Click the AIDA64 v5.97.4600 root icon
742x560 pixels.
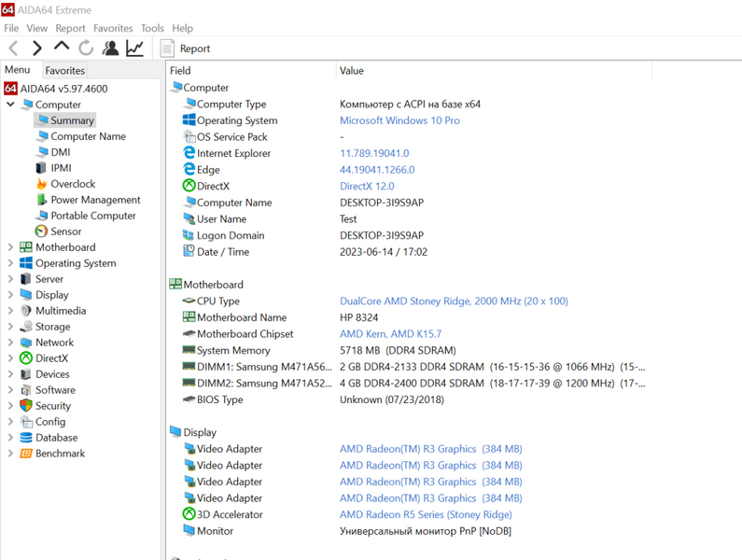coord(10,89)
